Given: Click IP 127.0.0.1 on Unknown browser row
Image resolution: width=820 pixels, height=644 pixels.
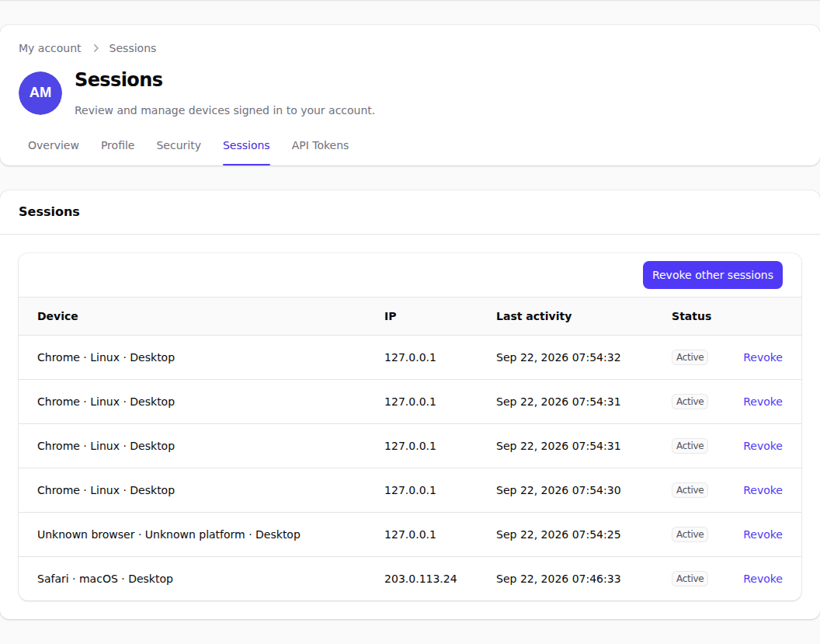Looking at the screenshot, I should tap(410, 534).
